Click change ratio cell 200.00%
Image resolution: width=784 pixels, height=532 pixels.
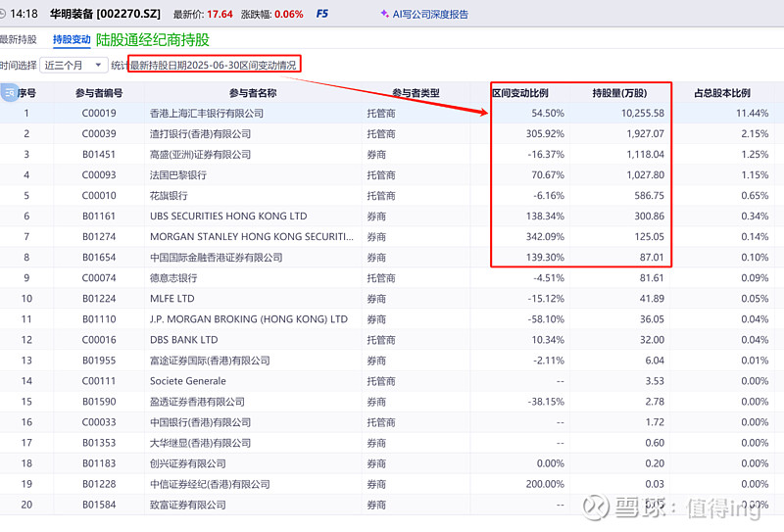point(545,484)
